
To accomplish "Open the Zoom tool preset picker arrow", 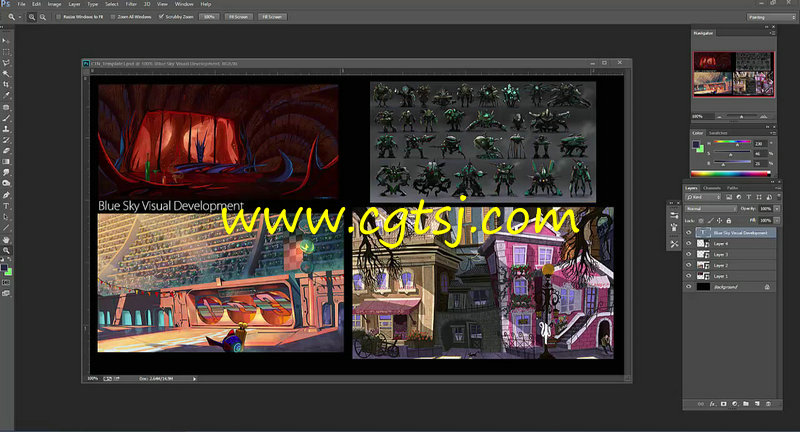I will pyautogui.click(x=20, y=17).
